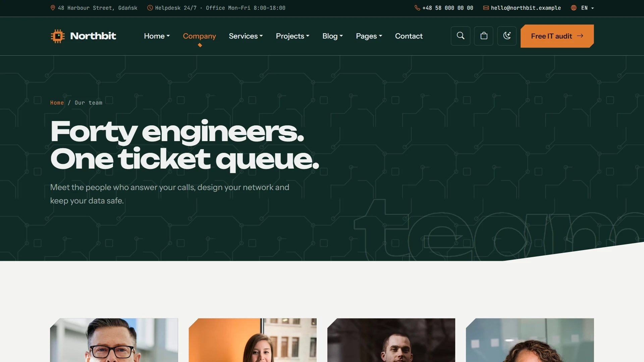The height and width of the screenshot is (362, 644).
Task: Click the 'Helpdesk 24/7 · Office Mon-Fri 8:00-18:00' text
Action: coord(220,8)
